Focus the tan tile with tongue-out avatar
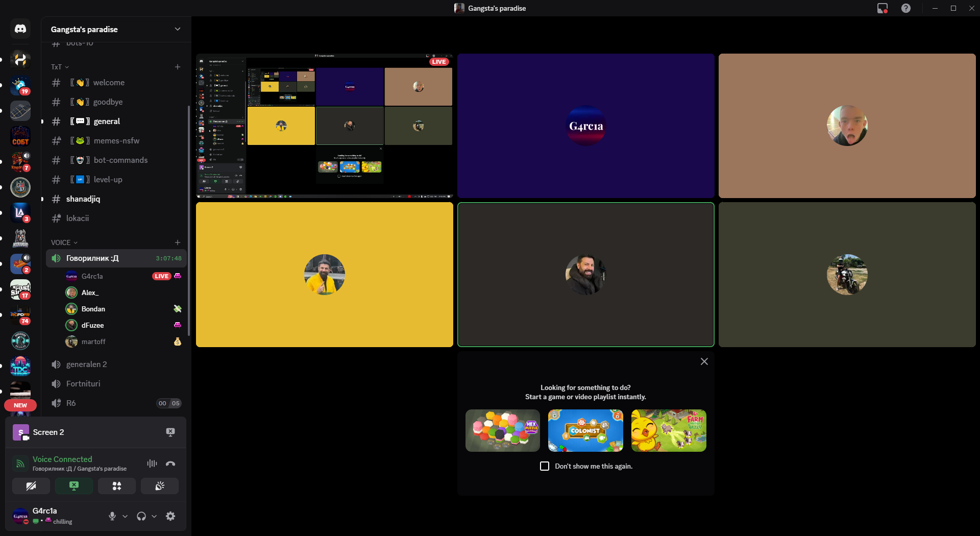Image resolution: width=980 pixels, height=536 pixels. pos(847,126)
